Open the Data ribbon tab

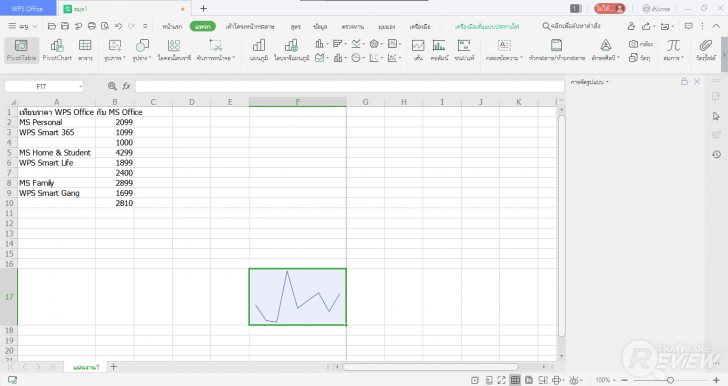320,26
